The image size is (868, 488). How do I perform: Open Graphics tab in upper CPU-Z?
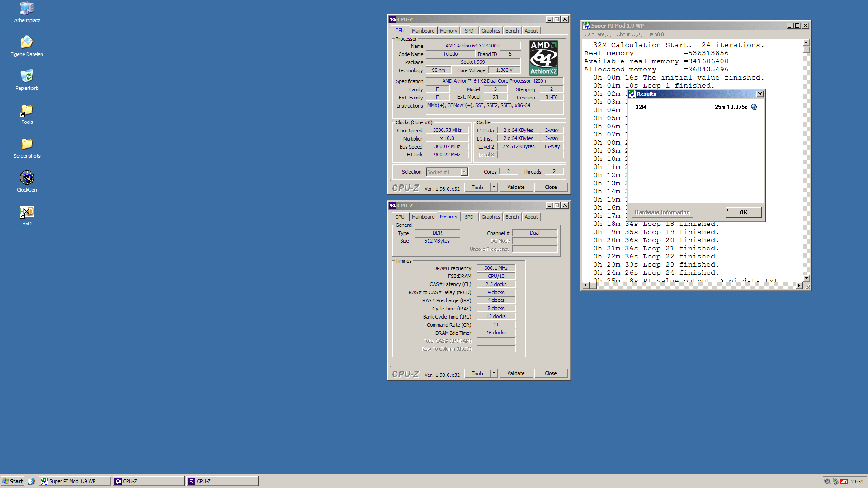click(491, 31)
